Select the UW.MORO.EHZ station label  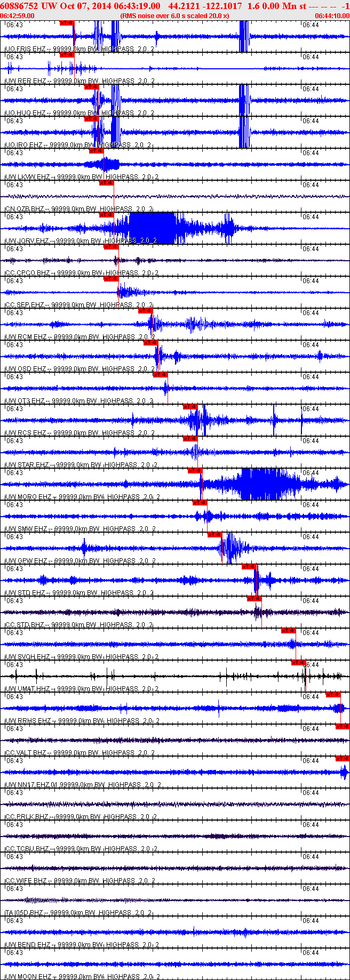82,497
